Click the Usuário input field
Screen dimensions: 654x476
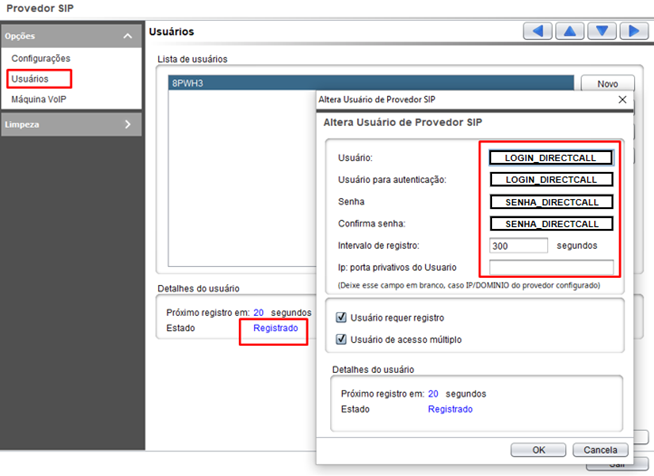pyautogui.click(x=551, y=158)
